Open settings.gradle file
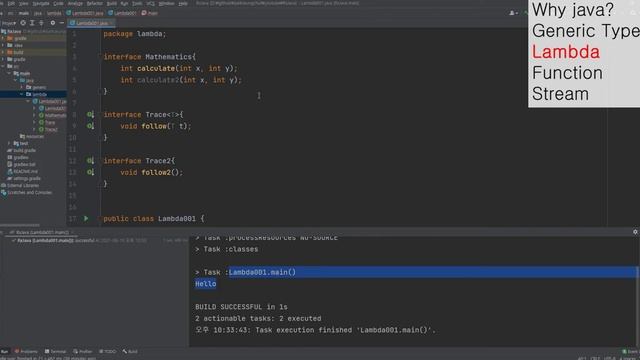The height and width of the screenshot is (360, 640). [24, 178]
